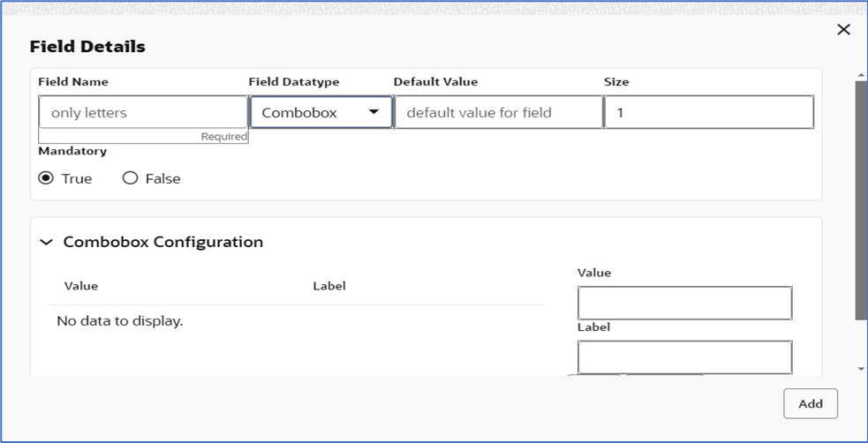Click the scrollbar down arrow

coord(861,369)
